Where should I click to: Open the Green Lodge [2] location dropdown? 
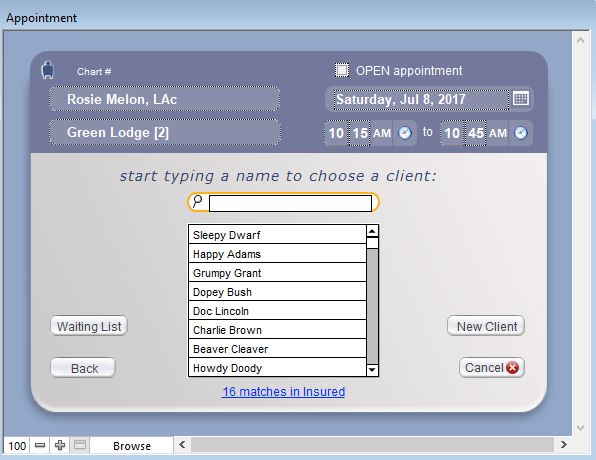coord(165,132)
